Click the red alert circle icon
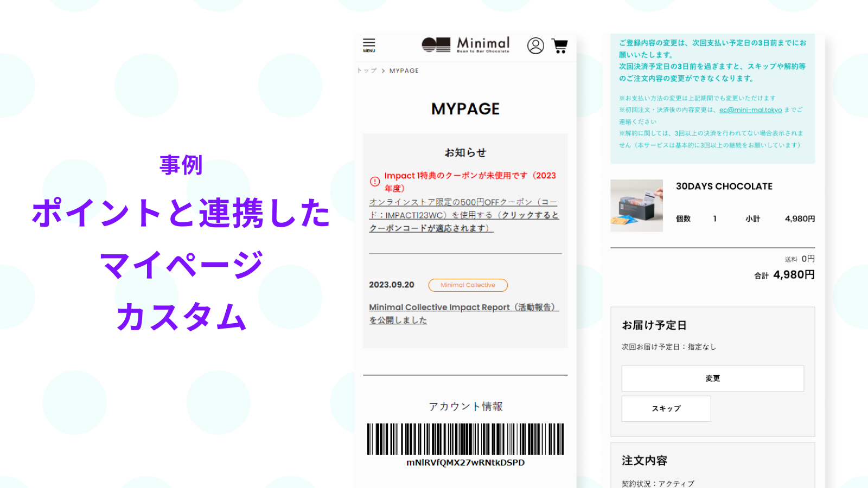The height and width of the screenshot is (488, 868). coord(374,182)
